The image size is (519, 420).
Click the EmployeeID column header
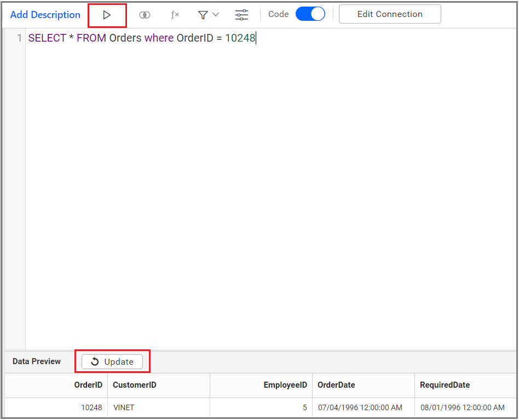[x=285, y=385]
